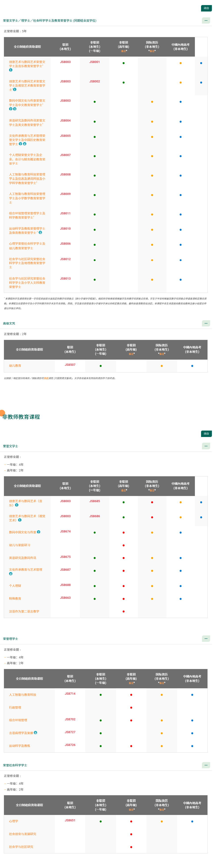Open 英语研究及数码传讯 in 荣誉文学士 table

coord(23,558)
